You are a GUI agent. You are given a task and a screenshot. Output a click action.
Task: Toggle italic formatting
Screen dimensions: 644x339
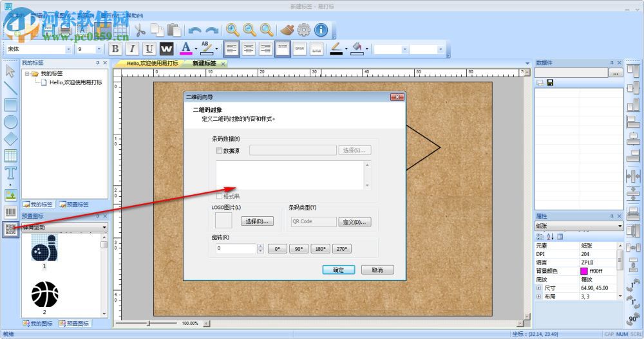(132, 49)
